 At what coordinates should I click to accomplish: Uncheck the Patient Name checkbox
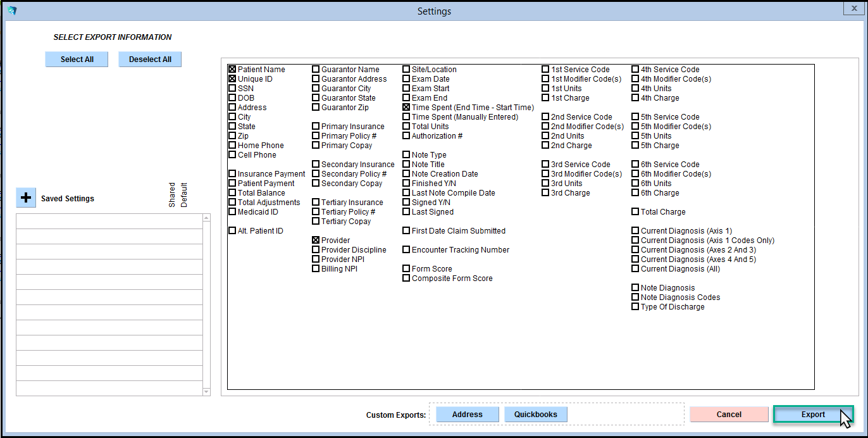click(232, 70)
